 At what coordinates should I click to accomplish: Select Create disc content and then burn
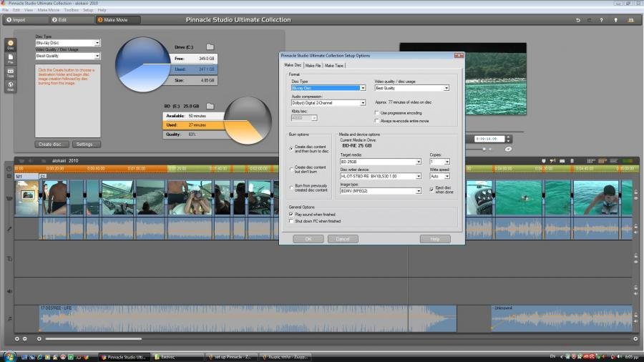point(291,149)
